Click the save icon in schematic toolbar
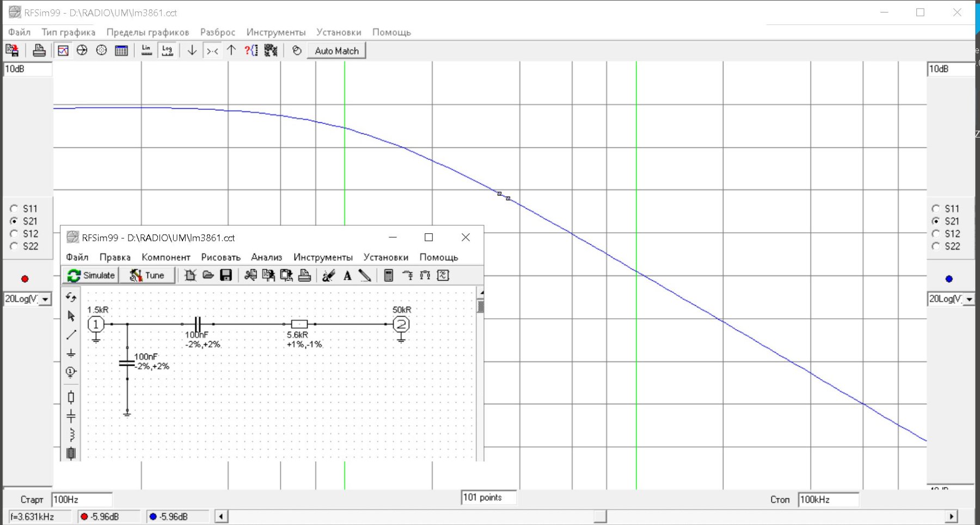Screen dimensions: 980x525 (226, 275)
